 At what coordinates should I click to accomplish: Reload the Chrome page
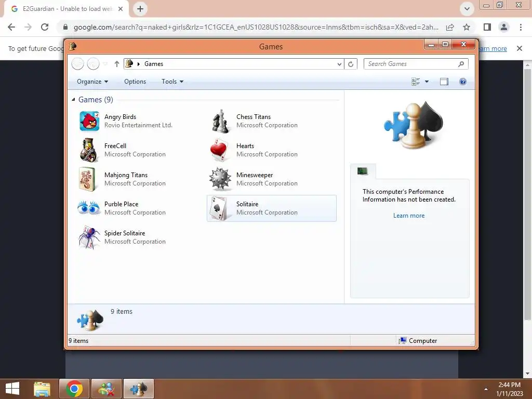click(x=45, y=27)
